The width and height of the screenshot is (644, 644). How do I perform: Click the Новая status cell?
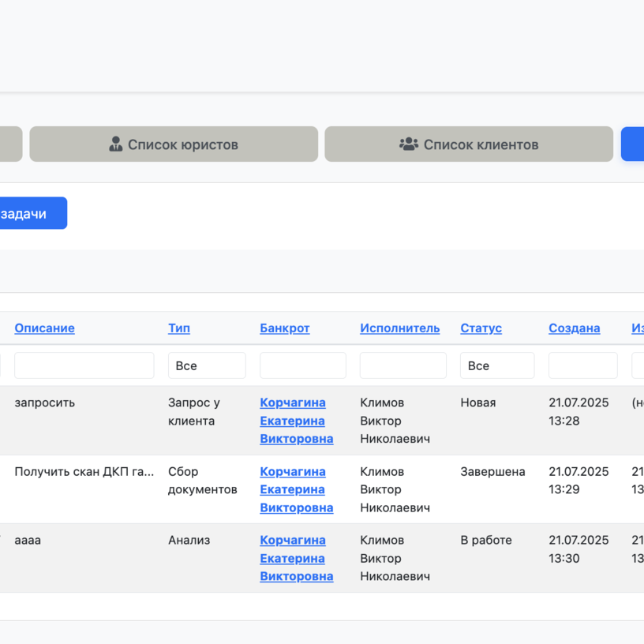[x=478, y=402]
